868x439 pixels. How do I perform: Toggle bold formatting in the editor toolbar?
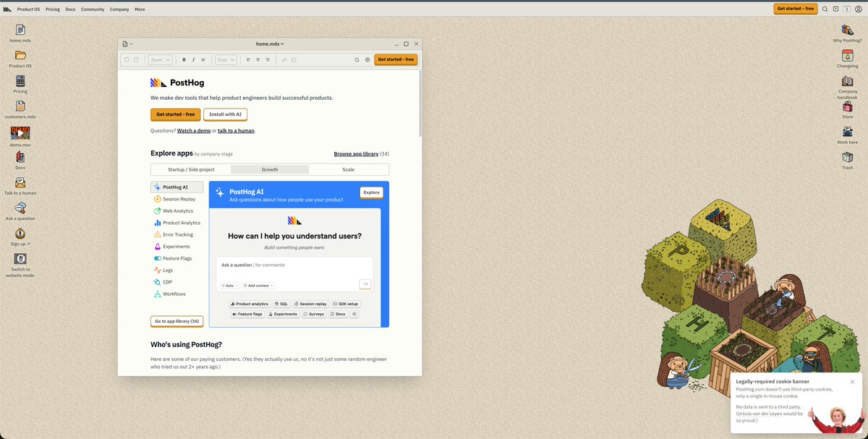(184, 60)
